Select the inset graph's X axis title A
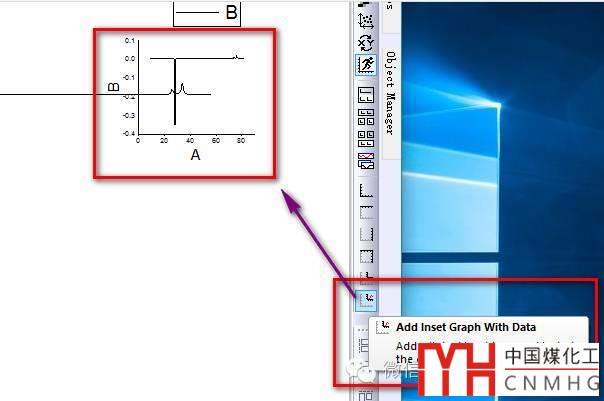Screen dimensions: 604x401 pos(195,155)
